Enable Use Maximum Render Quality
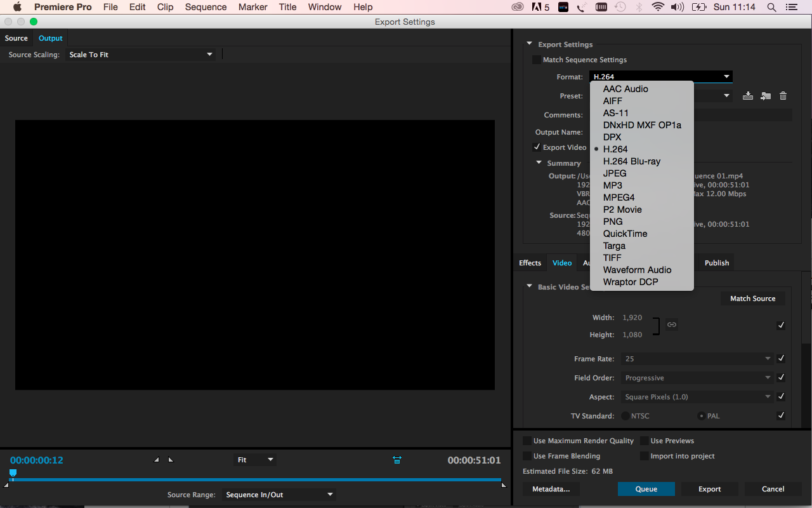Image resolution: width=812 pixels, height=508 pixels. point(527,441)
